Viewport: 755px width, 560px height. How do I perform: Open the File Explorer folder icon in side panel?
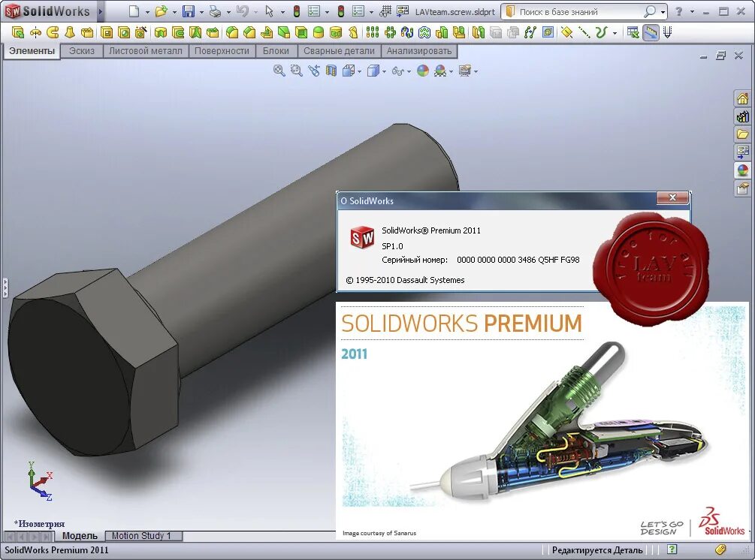(742, 134)
